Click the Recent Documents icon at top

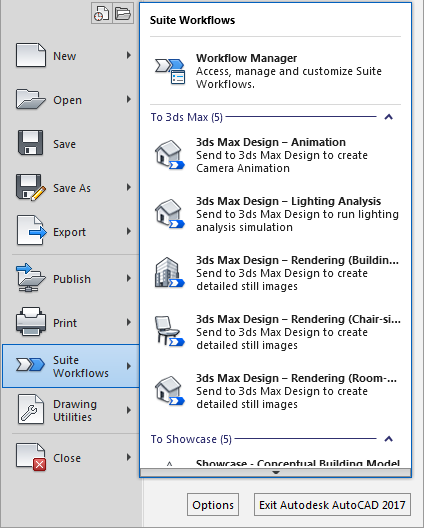(101, 13)
